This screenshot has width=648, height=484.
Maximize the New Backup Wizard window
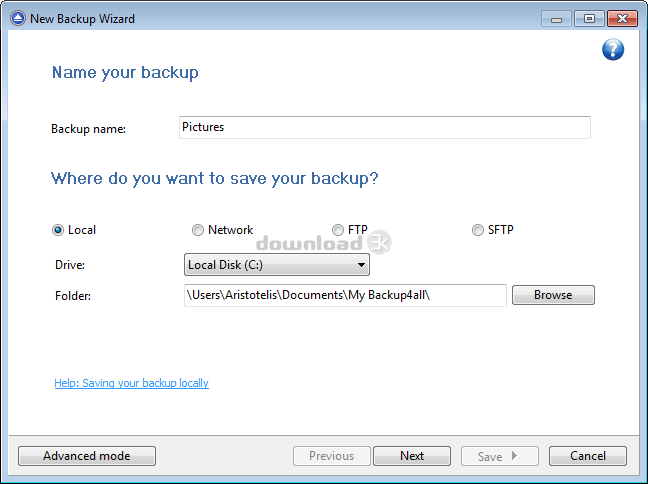tap(589, 19)
